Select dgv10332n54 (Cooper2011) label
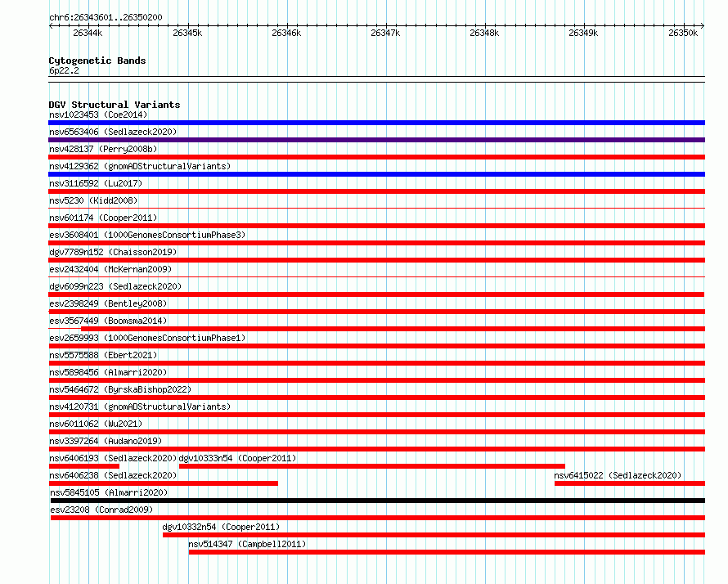Viewport: 728px width, 584px height. click(221, 527)
